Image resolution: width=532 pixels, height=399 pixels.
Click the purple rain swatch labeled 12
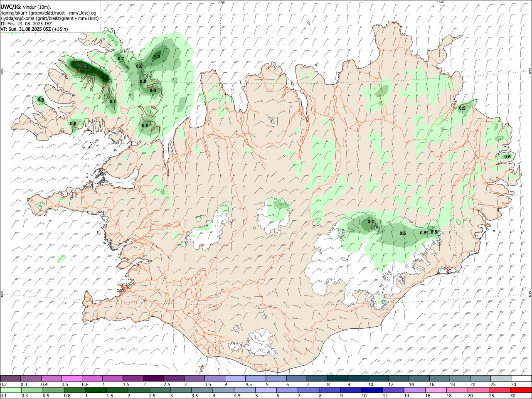tap(393, 390)
